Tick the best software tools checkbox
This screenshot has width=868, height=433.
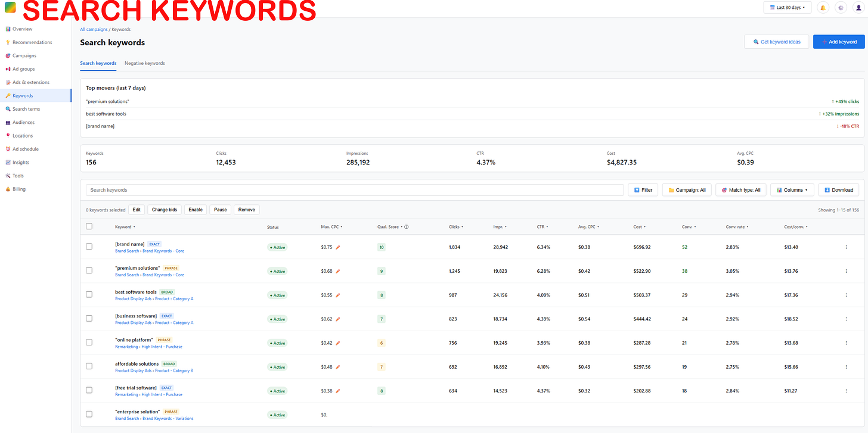[89, 294]
